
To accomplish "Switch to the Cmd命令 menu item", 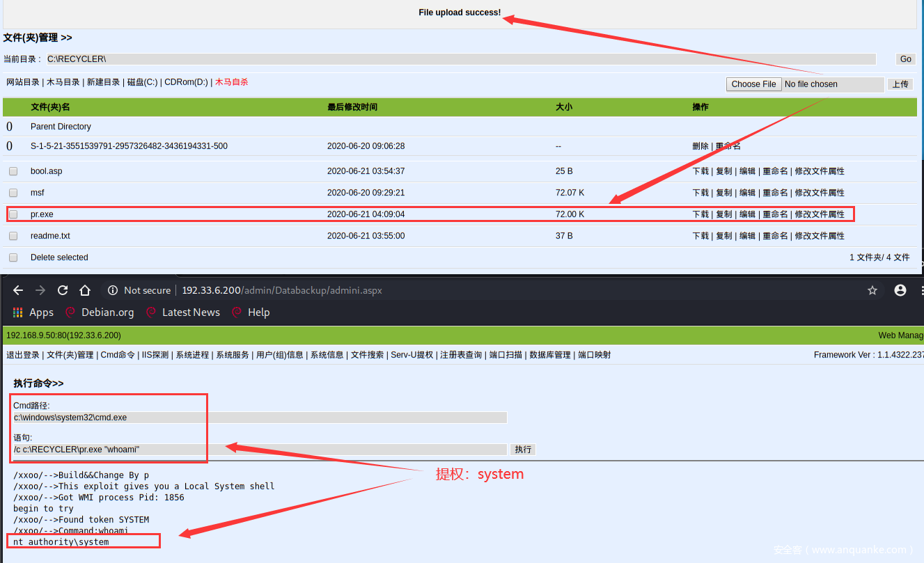I will click(118, 355).
